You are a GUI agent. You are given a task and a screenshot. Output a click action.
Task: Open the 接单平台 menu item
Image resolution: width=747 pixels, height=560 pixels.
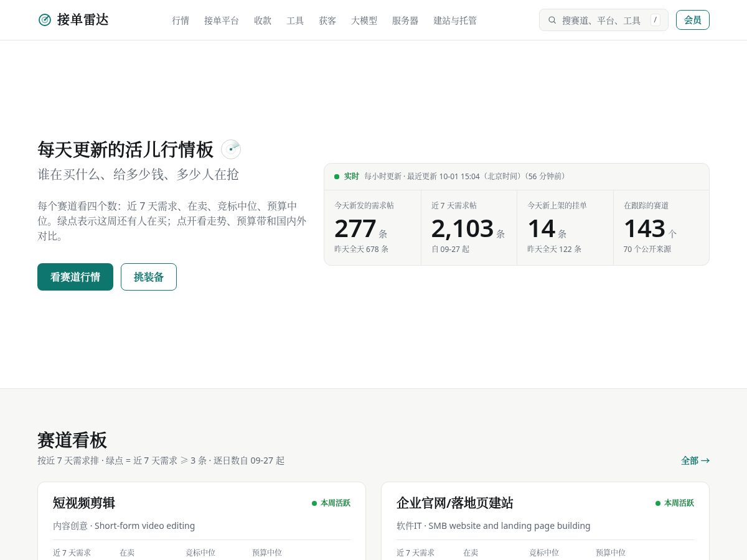[222, 21]
